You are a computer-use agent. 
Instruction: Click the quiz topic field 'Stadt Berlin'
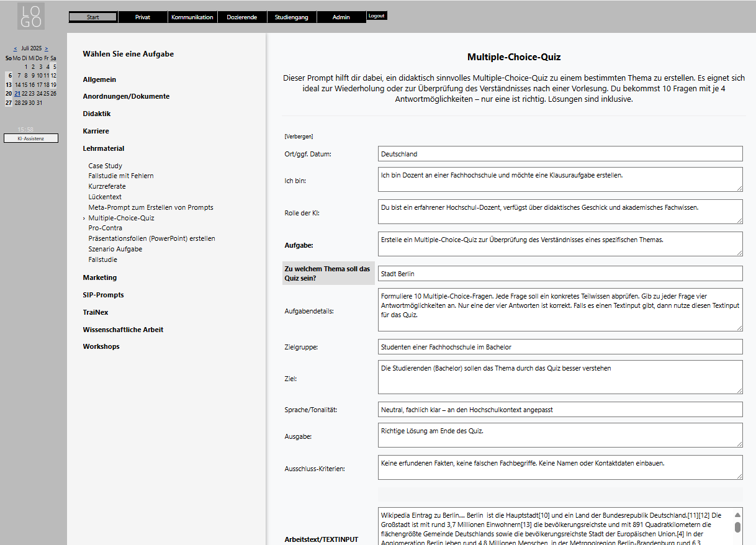[x=560, y=274]
